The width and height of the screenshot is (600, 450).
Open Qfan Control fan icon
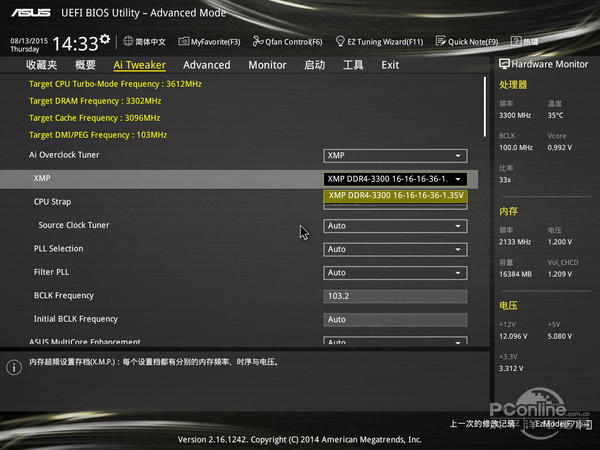[258, 41]
